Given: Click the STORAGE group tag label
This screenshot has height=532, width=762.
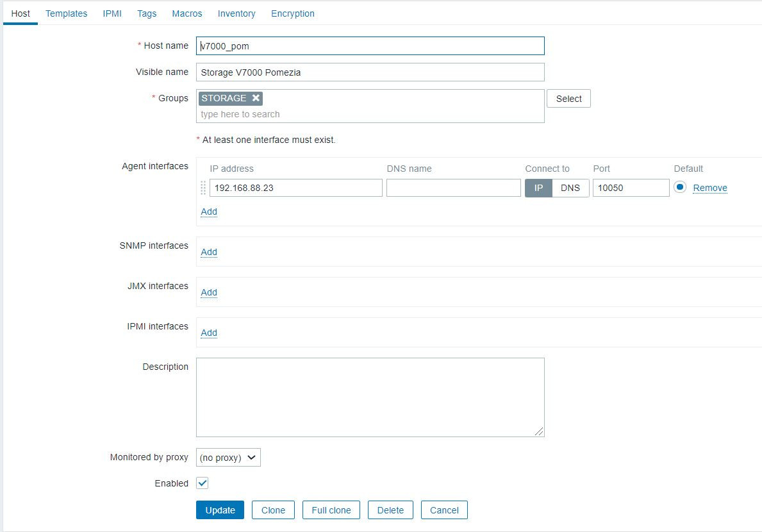Looking at the screenshot, I should coord(224,98).
